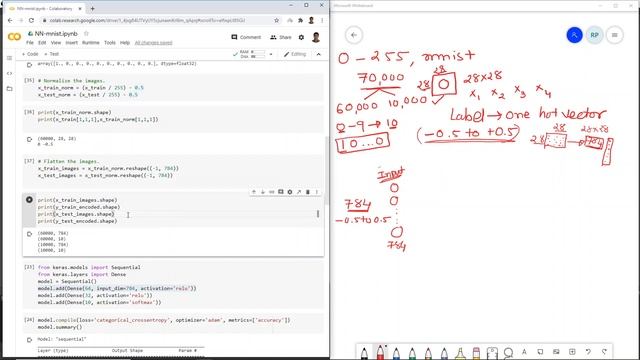Image resolution: width=640 pixels, height=360 pixels.
Task: Add a text box in Whiteboard
Action: 524,351
